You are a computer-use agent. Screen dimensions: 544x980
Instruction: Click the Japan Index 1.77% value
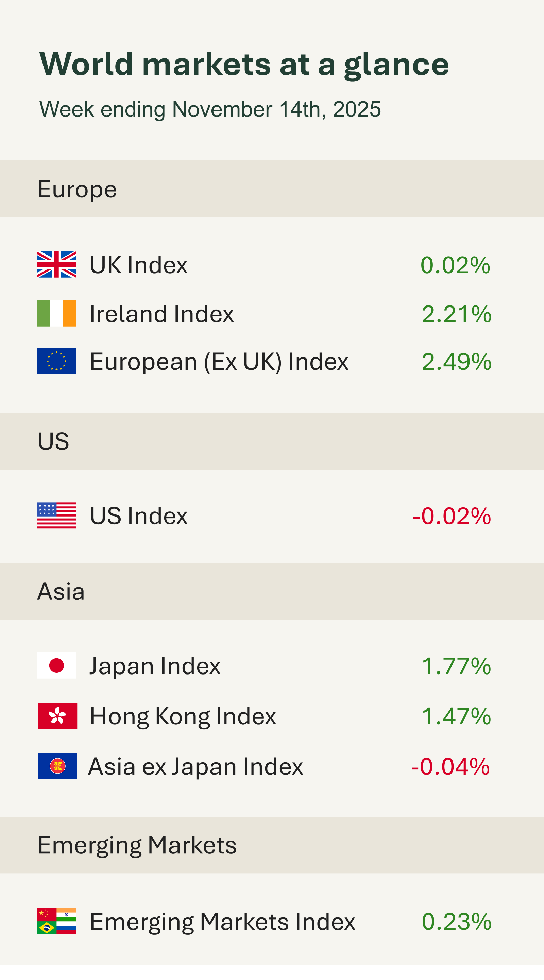(456, 666)
